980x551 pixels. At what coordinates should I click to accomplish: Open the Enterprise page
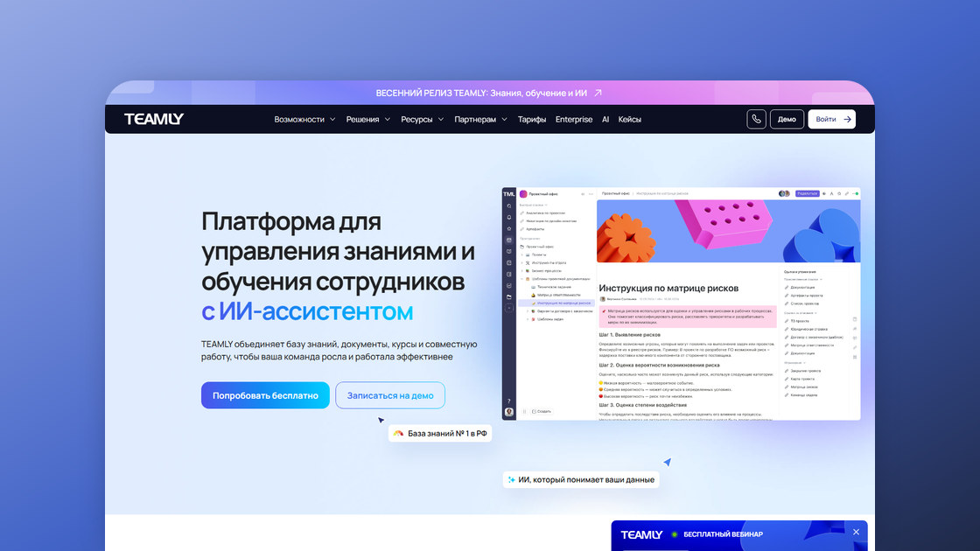pos(574,119)
